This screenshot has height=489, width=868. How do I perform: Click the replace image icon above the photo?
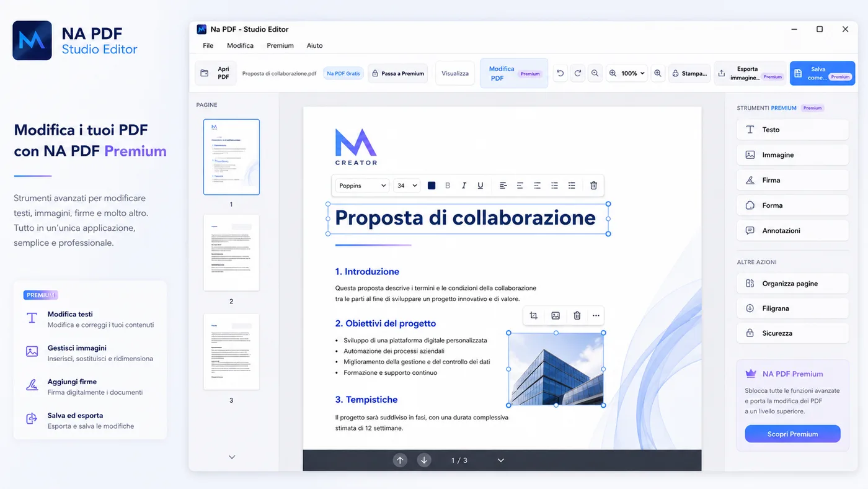[x=556, y=316]
